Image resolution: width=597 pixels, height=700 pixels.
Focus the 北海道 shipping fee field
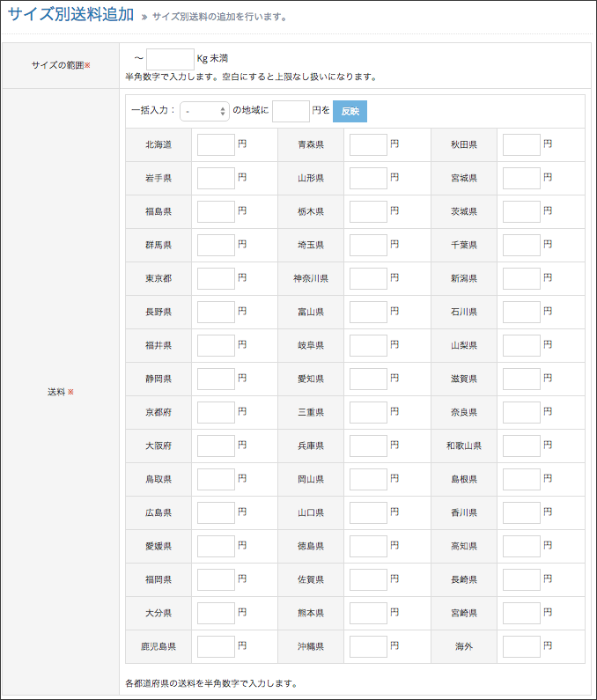click(216, 144)
